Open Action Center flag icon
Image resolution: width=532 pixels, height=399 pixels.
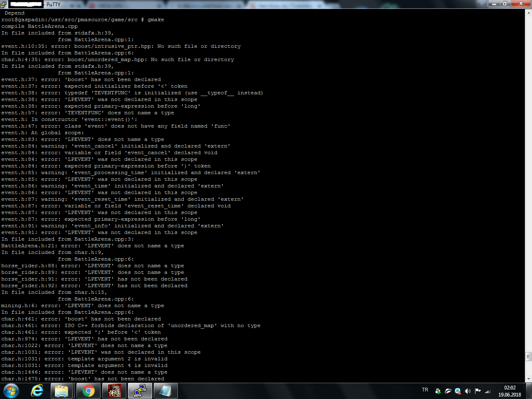[478, 391]
